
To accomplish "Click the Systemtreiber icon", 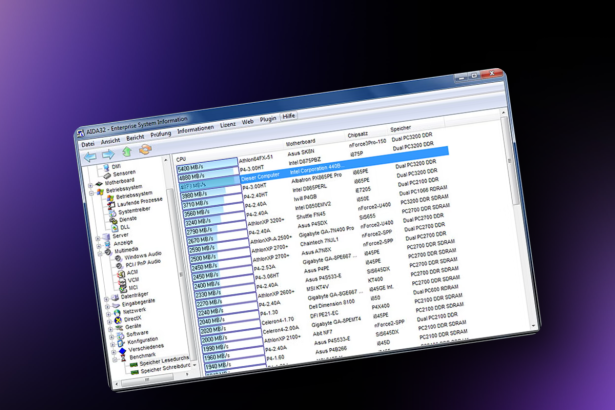I will coord(113,213).
